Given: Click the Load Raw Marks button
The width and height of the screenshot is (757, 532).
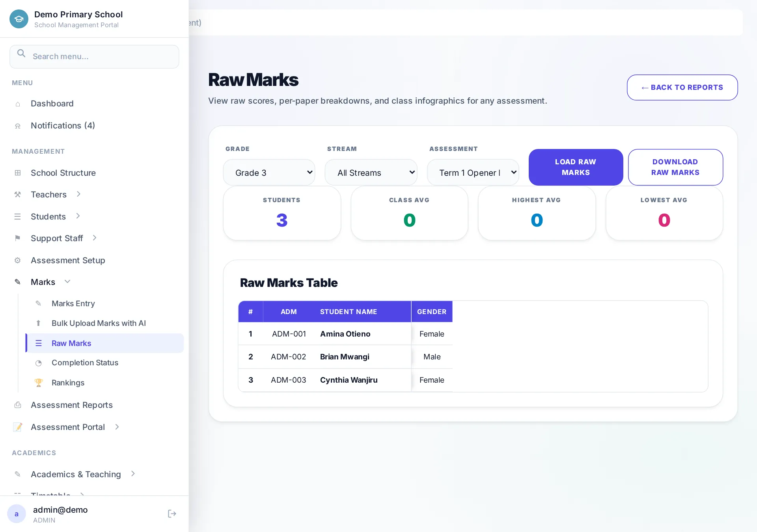Looking at the screenshot, I should (576, 167).
